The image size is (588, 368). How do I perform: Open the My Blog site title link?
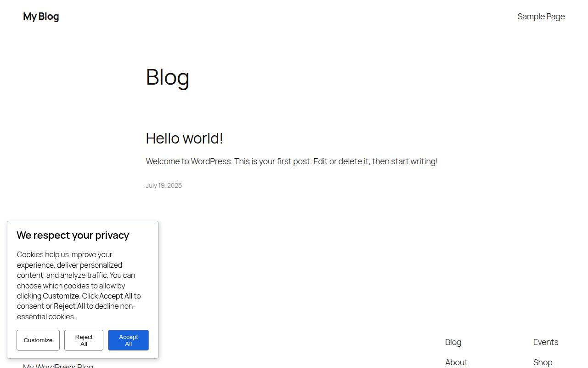pos(41,17)
